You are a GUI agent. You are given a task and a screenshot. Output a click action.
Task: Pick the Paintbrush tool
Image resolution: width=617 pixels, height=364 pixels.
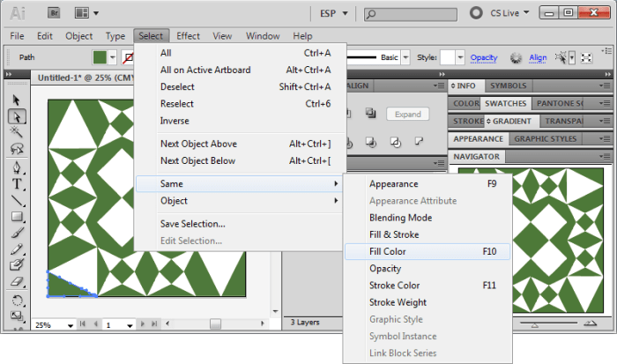coord(17,234)
